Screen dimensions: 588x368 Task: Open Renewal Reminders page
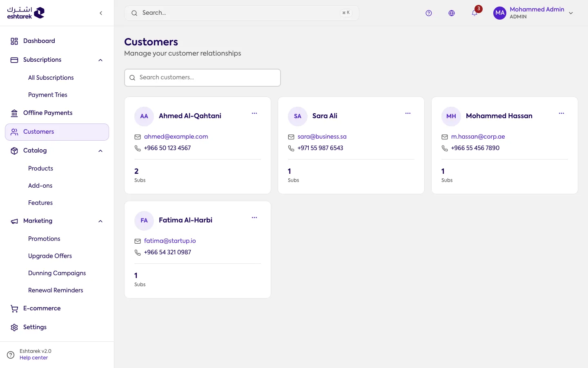click(56, 290)
